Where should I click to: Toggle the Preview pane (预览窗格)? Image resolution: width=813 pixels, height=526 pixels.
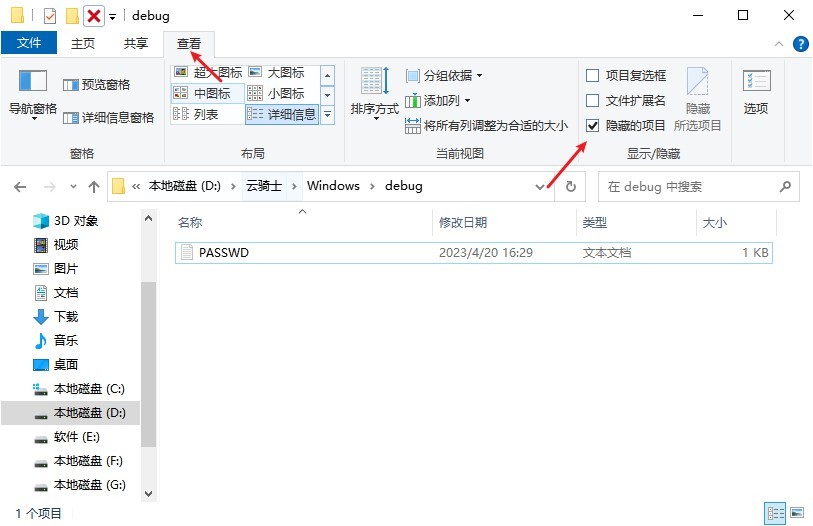pos(96,85)
